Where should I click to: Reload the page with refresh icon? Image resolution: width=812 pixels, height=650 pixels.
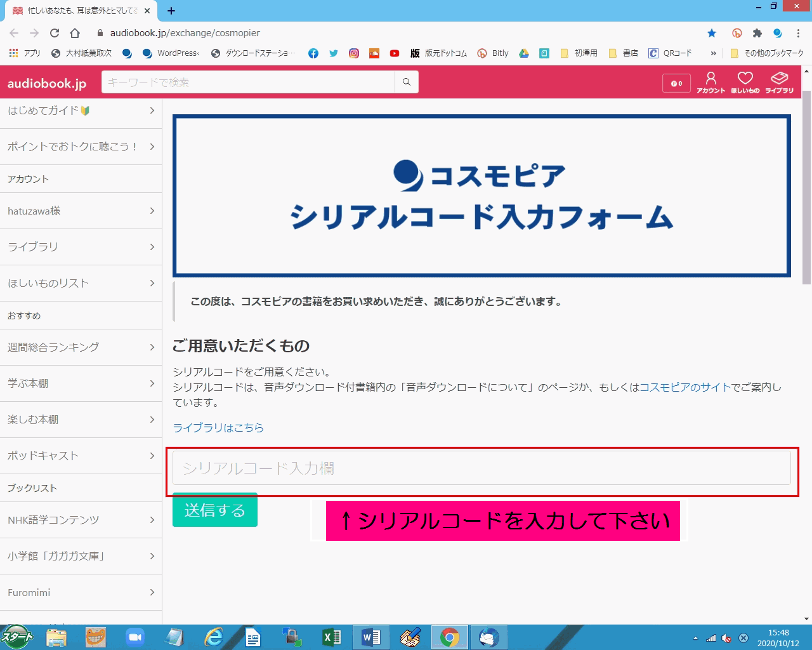(55, 33)
